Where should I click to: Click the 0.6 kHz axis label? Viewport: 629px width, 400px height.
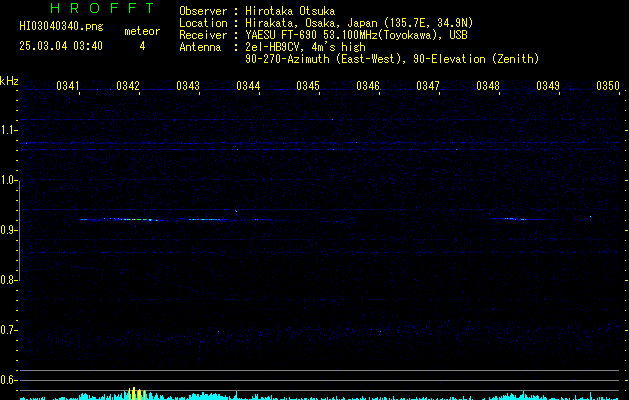[x=8, y=380]
